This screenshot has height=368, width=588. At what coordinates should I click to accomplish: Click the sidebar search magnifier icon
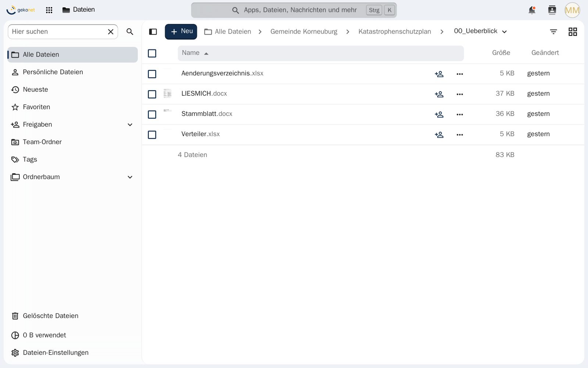coord(130,32)
